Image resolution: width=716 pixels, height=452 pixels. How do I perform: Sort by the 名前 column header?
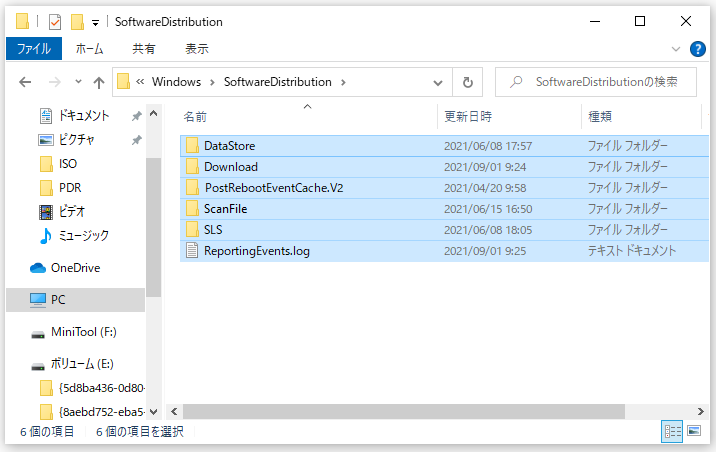coord(195,117)
